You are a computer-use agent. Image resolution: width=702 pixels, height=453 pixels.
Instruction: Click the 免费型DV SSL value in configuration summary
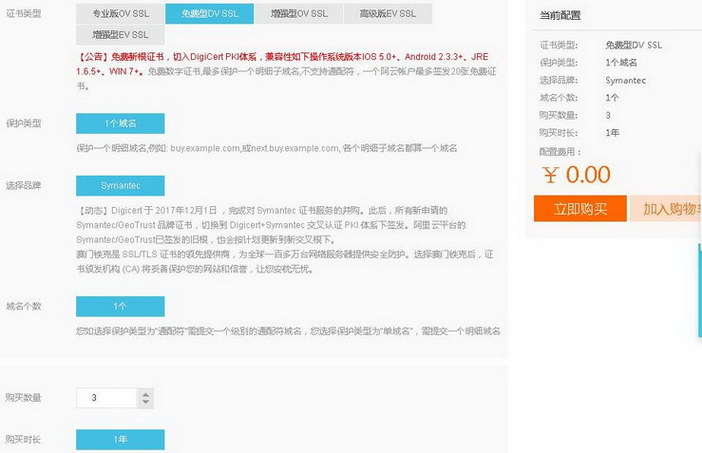coord(633,45)
